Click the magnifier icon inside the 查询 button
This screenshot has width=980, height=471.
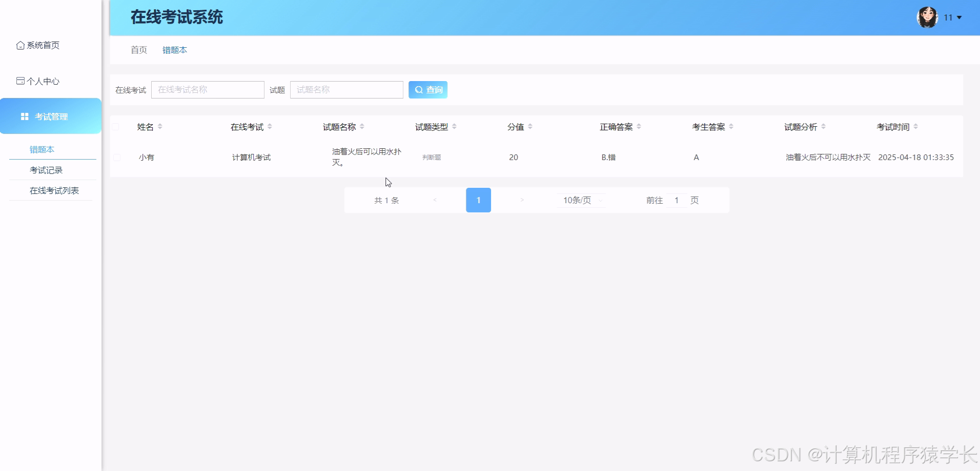(x=418, y=89)
